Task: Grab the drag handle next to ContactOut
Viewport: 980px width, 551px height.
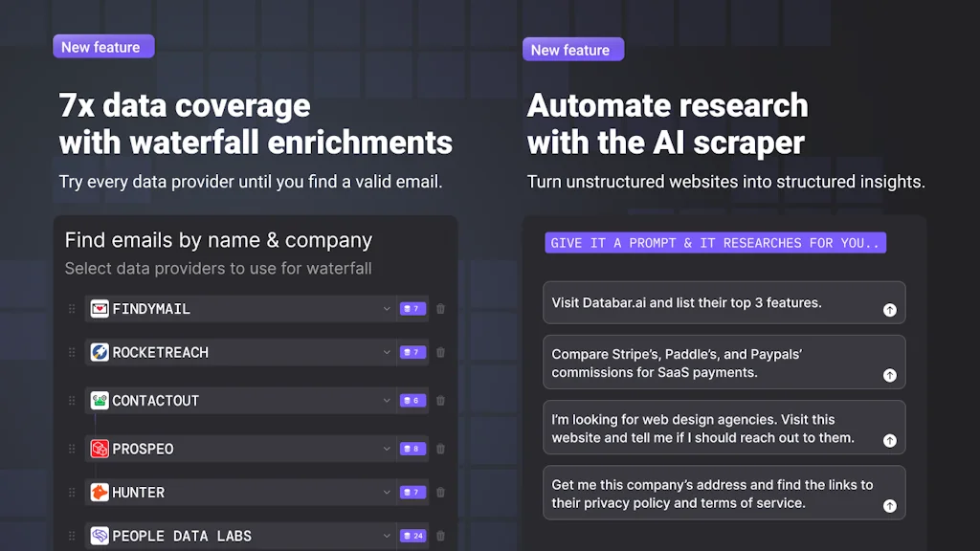Action: coord(72,401)
